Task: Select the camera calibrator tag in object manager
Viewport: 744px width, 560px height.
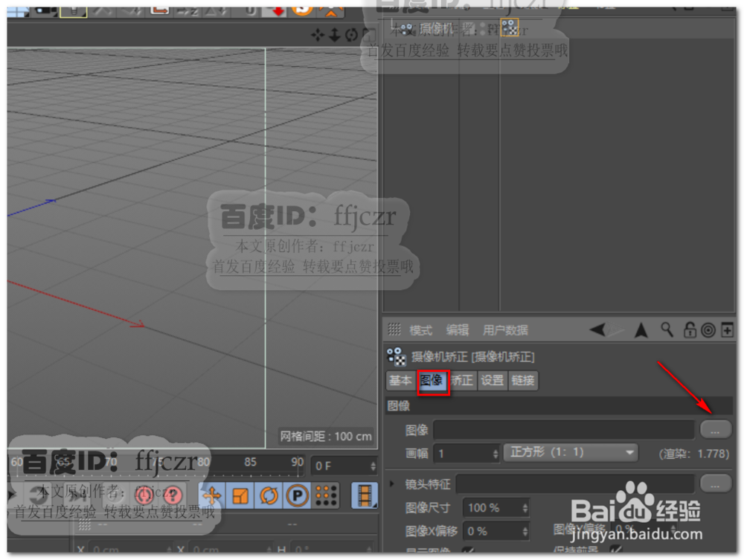Action: pyautogui.click(x=510, y=28)
